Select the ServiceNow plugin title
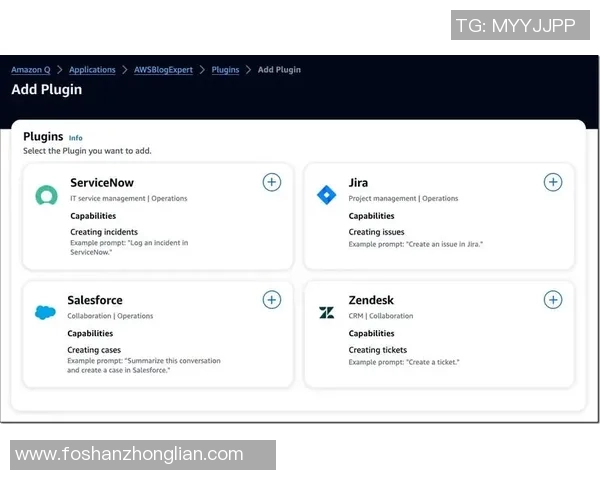600x480 pixels. point(102,183)
